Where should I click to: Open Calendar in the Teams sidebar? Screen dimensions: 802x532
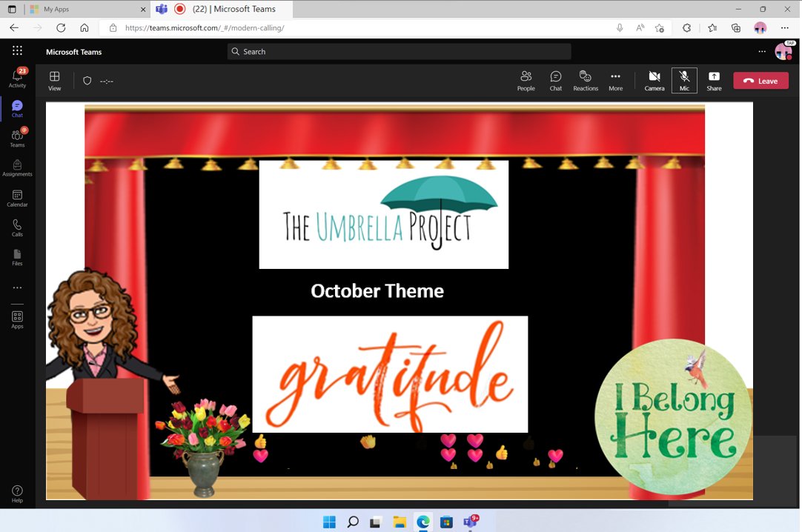pos(17,199)
